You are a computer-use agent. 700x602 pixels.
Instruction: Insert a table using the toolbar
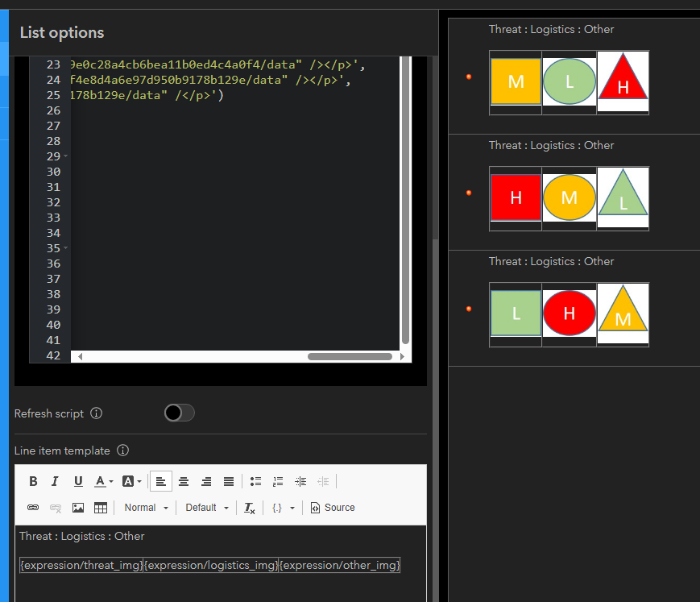[x=99, y=508]
